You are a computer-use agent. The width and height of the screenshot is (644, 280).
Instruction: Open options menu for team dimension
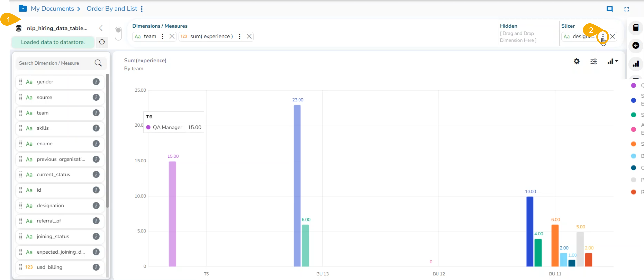(162, 36)
